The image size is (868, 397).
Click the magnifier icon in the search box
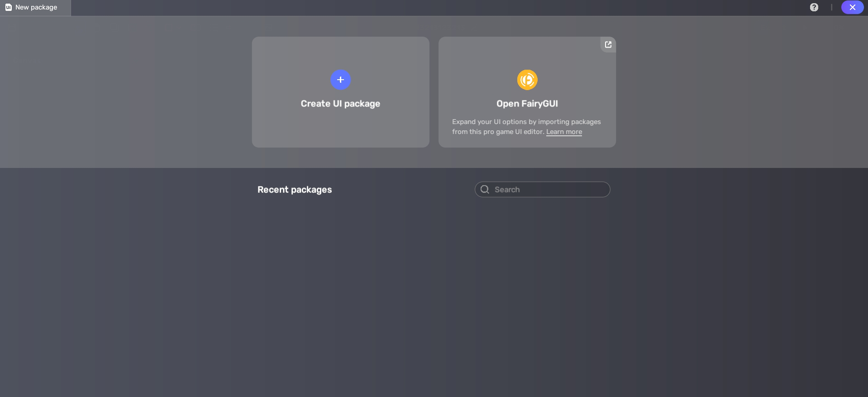click(485, 189)
